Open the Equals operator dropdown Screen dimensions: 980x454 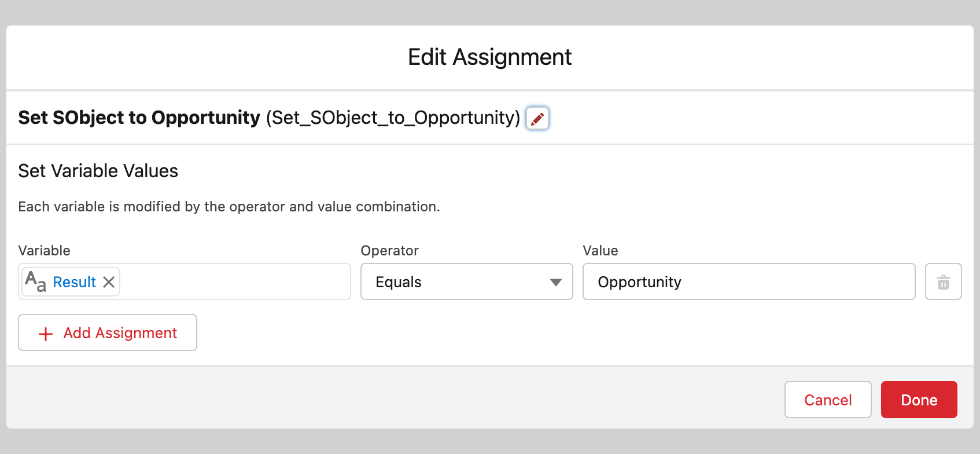tap(466, 282)
